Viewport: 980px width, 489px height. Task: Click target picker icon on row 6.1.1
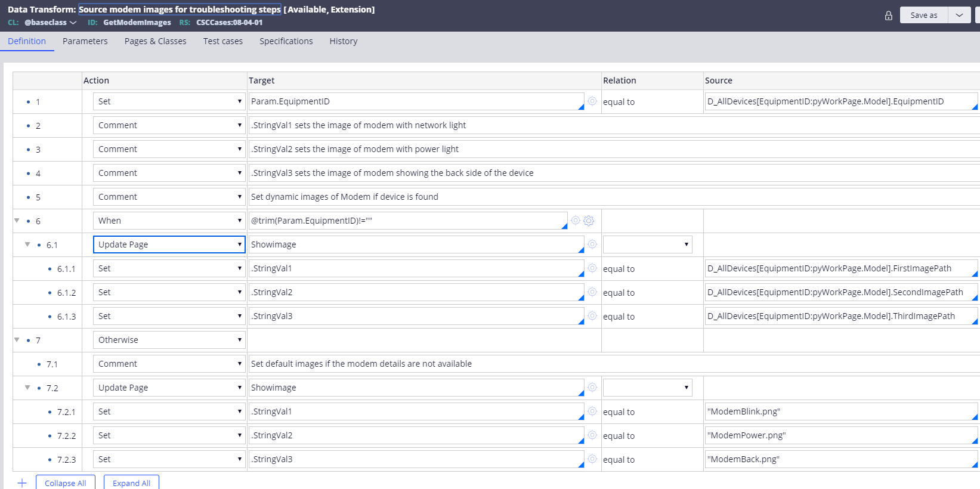tap(592, 268)
